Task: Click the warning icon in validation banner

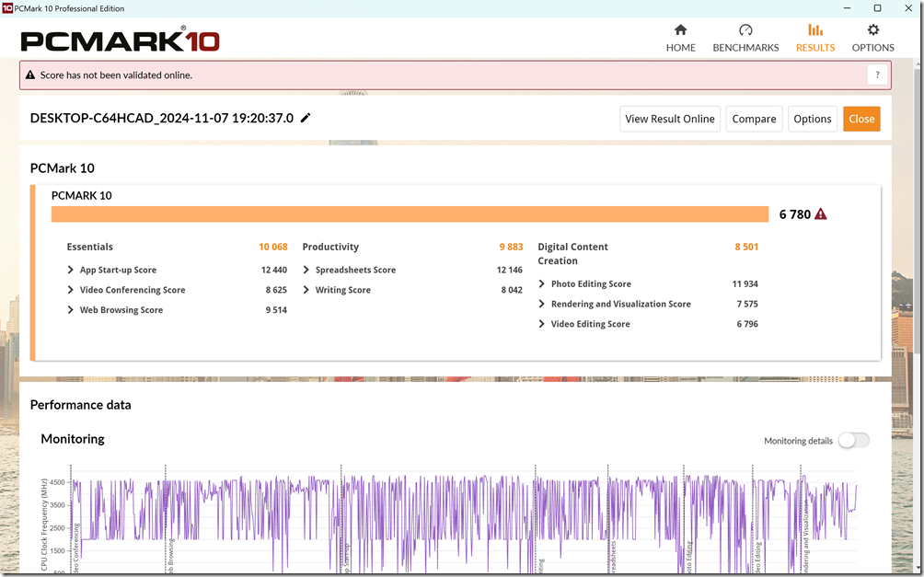Action: (30, 75)
